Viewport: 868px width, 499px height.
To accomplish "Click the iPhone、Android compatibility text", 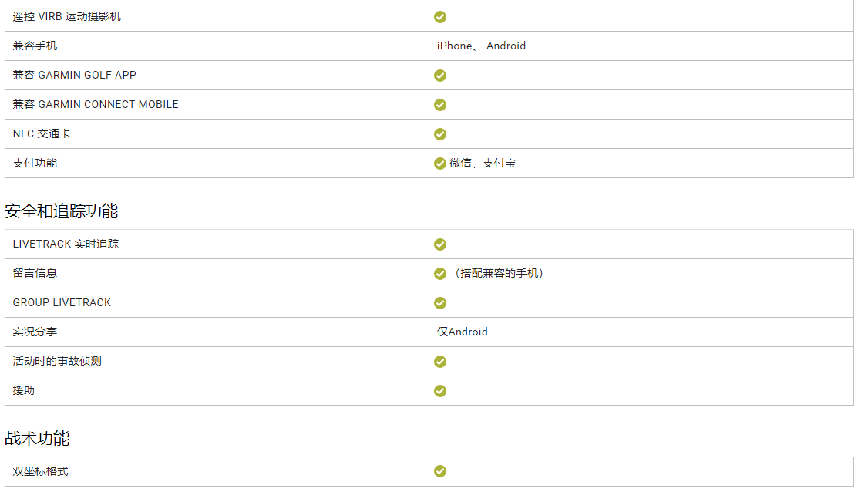I will 481,46.
